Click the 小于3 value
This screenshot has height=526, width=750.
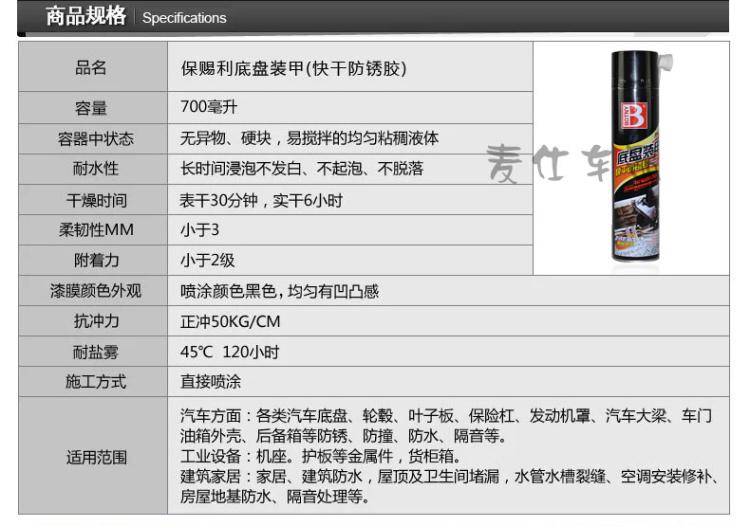pos(199,230)
